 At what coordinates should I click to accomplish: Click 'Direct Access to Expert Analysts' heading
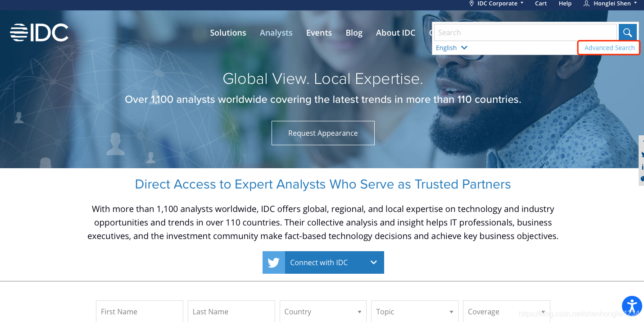pyautogui.click(x=323, y=184)
